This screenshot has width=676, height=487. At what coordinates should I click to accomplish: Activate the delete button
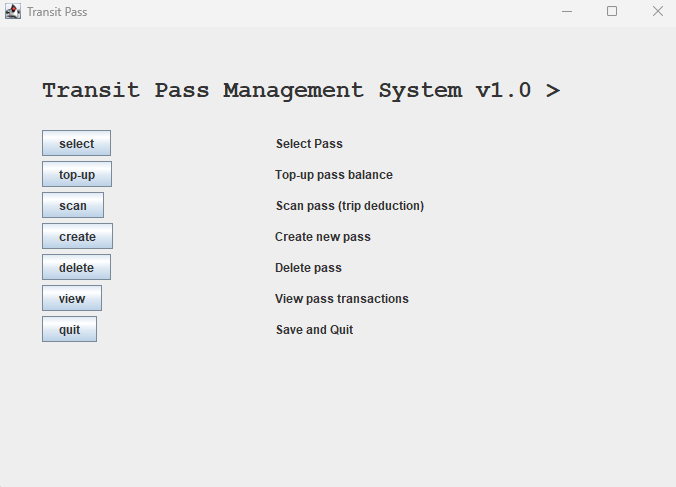76,267
